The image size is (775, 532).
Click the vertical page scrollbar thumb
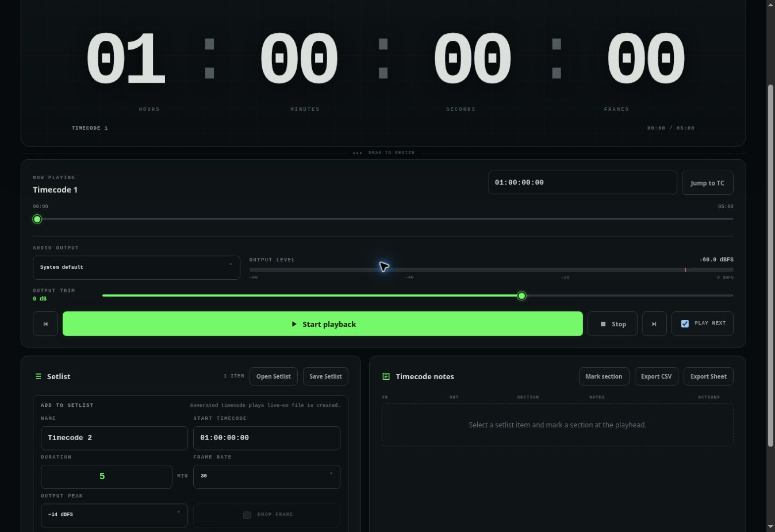(771, 265)
